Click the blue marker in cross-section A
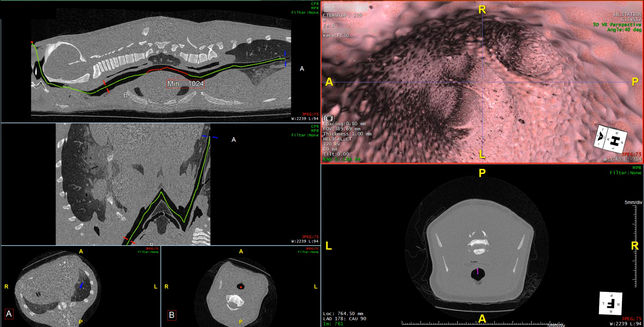644x327 pixels. pyautogui.click(x=81, y=286)
